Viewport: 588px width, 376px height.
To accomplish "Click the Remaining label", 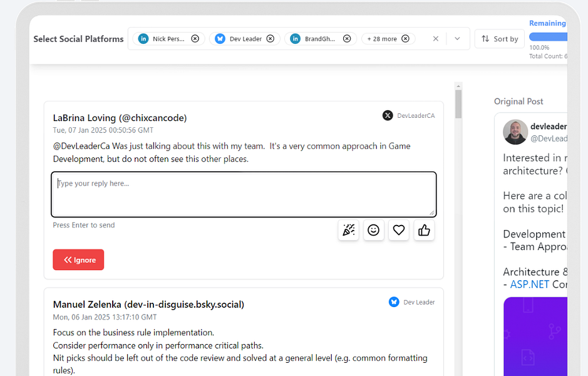I will (547, 23).
